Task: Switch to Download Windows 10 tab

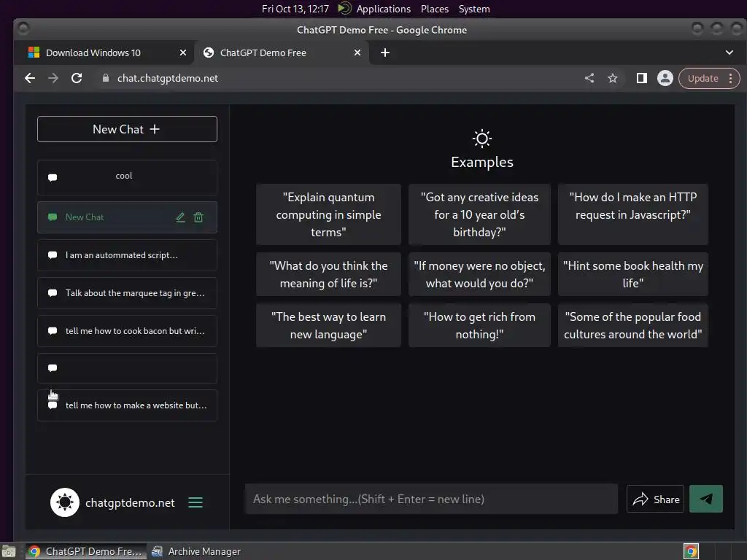Action: coord(105,52)
